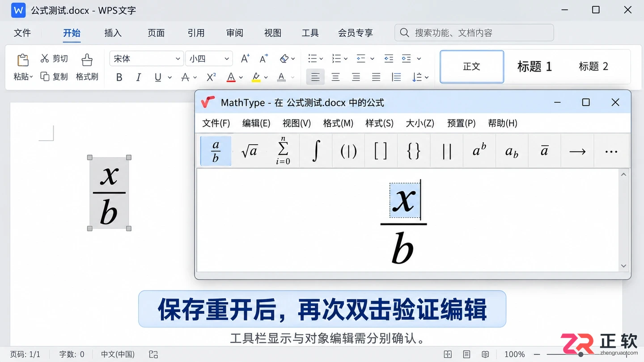
Task: Click the scissors cut (剪切) icon
Action: (x=44, y=58)
